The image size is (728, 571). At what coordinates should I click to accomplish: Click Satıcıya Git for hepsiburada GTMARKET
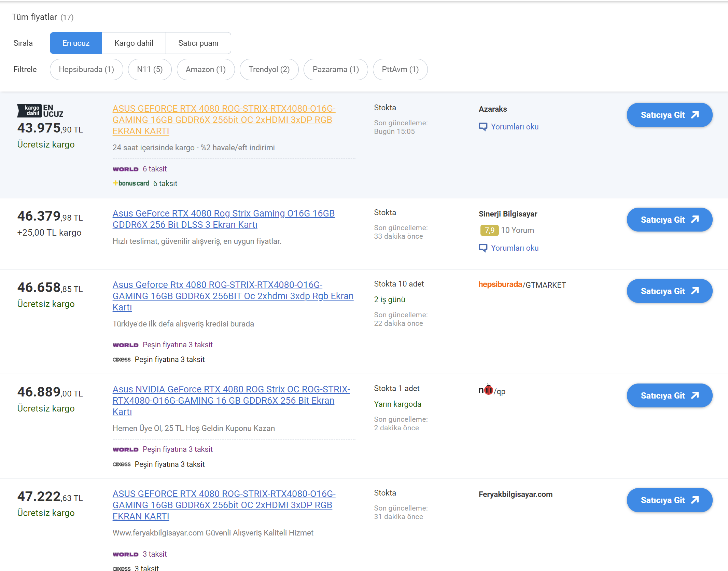(x=669, y=291)
